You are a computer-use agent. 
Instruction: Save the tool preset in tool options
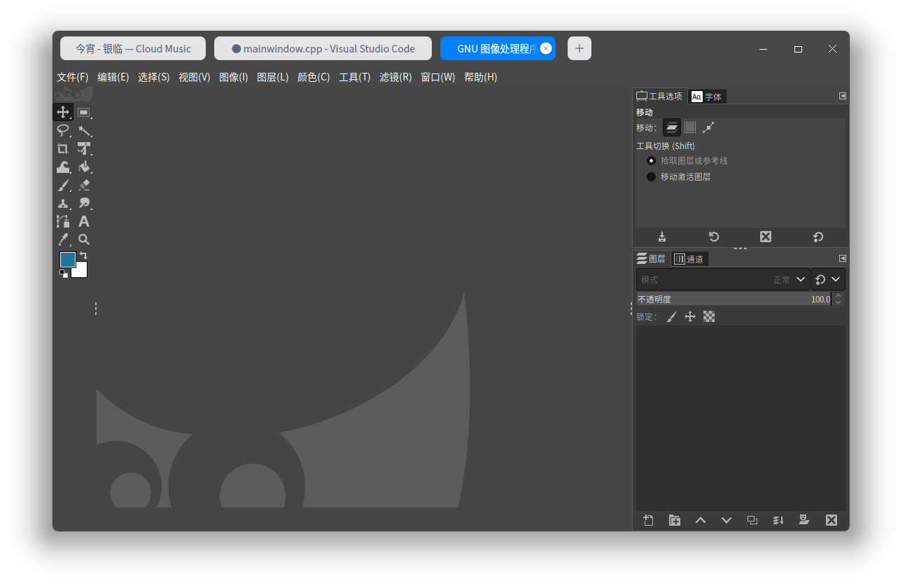[662, 237]
